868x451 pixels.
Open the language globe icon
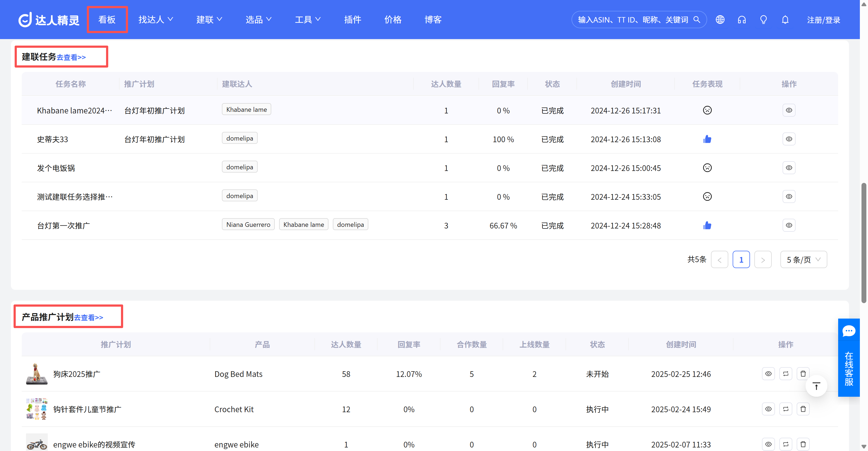point(720,20)
